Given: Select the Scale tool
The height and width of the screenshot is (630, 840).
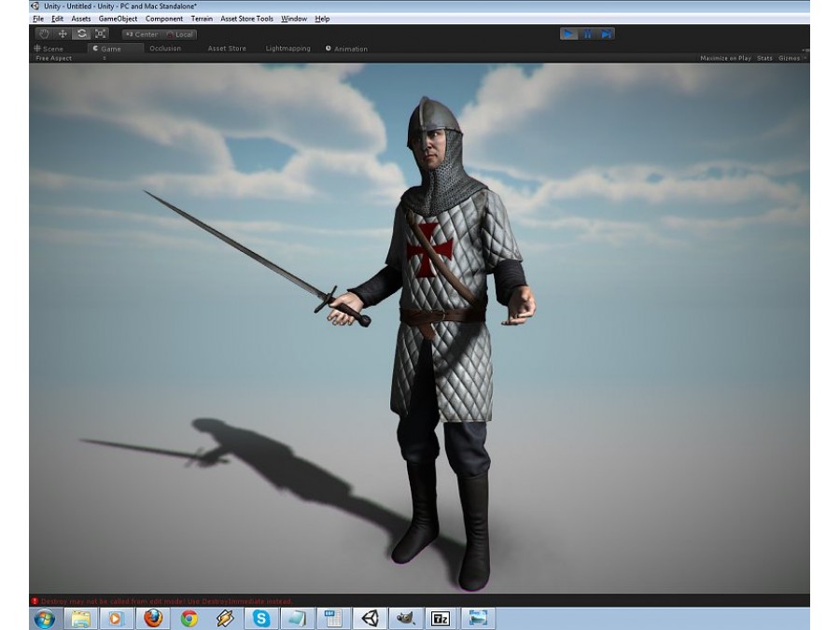Looking at the screenshot, I should (x=100, y=34).
